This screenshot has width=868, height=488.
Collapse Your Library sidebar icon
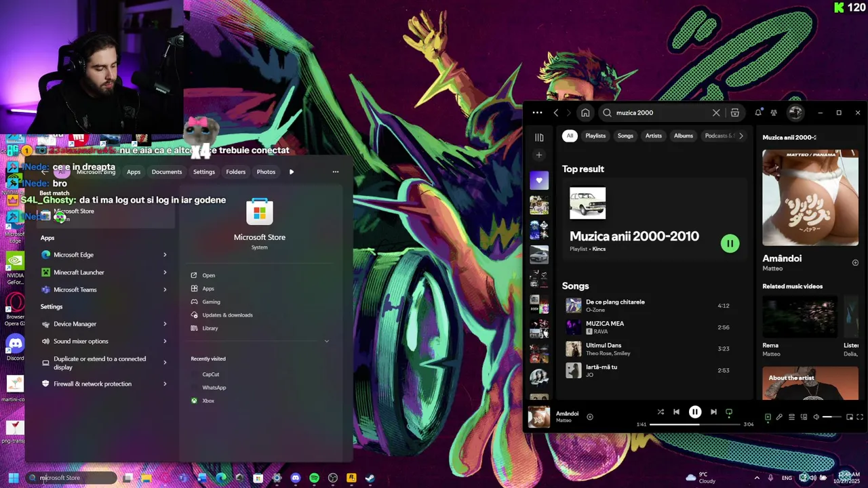[539, 138]
